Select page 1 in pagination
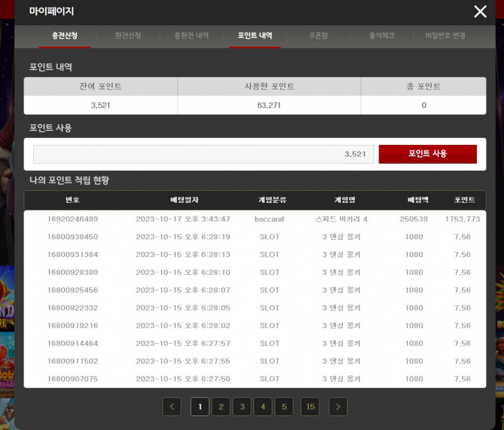Viewport: 504px width, 430px height. pyautogui.click(x=200, y=406)
